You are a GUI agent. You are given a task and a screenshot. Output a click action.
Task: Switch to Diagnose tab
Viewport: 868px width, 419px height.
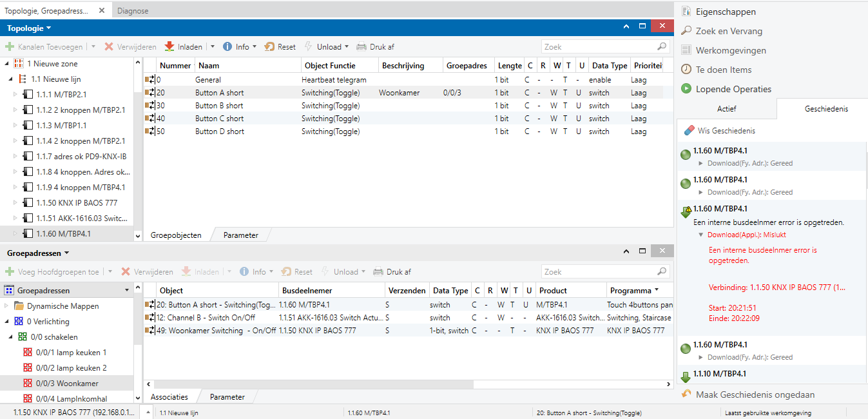(x=133, y=11)
